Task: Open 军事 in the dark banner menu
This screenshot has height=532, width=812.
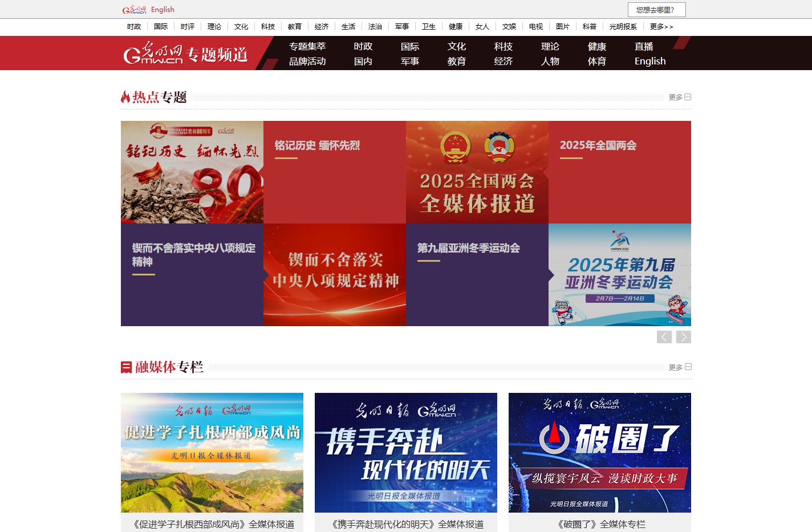Action: [x=410, y=61]
